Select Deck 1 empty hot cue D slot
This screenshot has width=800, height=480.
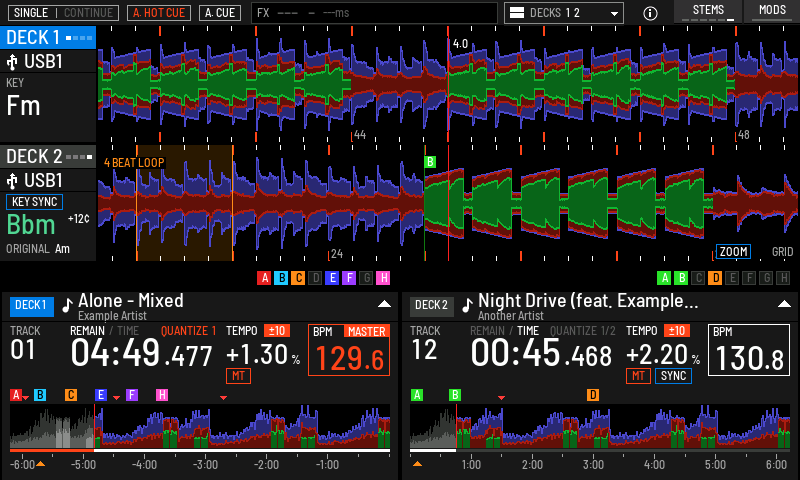coord(315,278)
